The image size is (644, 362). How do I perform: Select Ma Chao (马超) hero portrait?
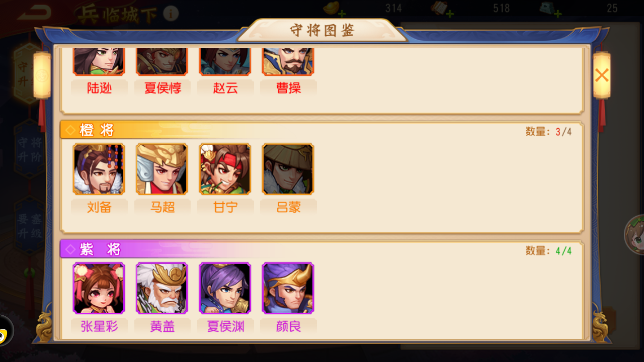tap(162, 169)
